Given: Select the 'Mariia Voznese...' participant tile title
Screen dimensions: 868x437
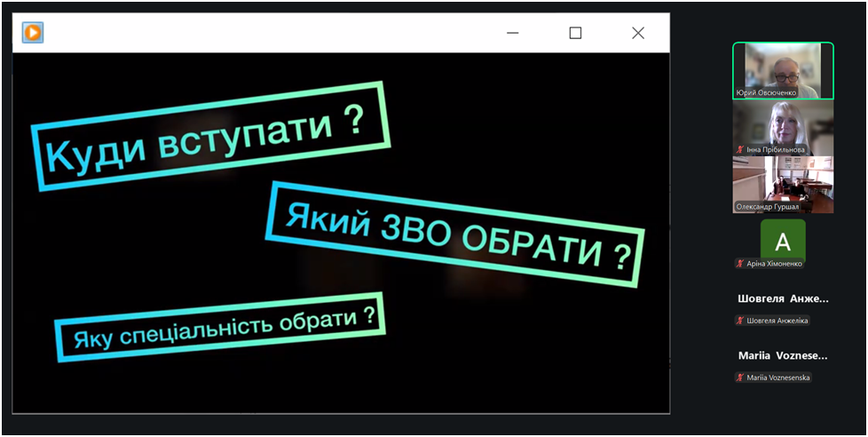Looking at the screenshot, I should pos(783,356).
